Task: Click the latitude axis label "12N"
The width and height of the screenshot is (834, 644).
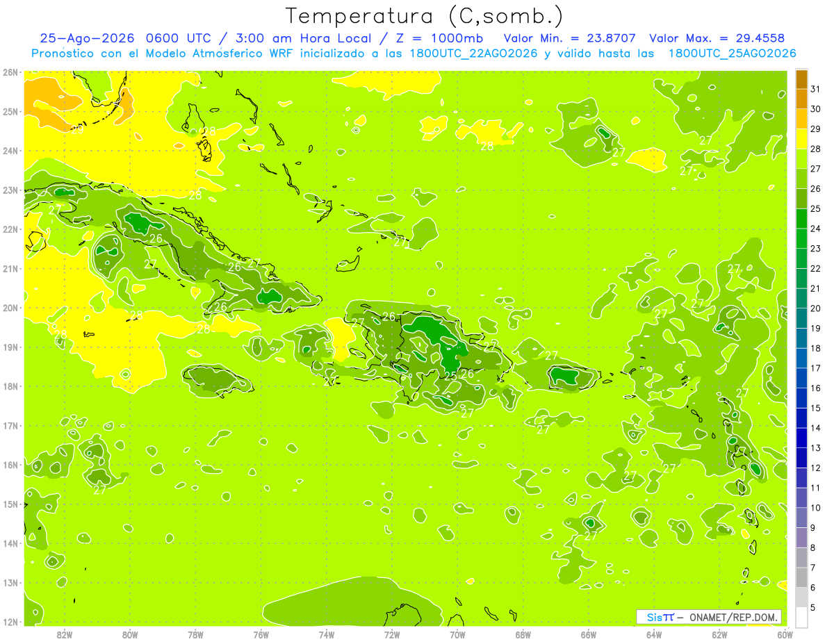Action: [x=10, y=622]
